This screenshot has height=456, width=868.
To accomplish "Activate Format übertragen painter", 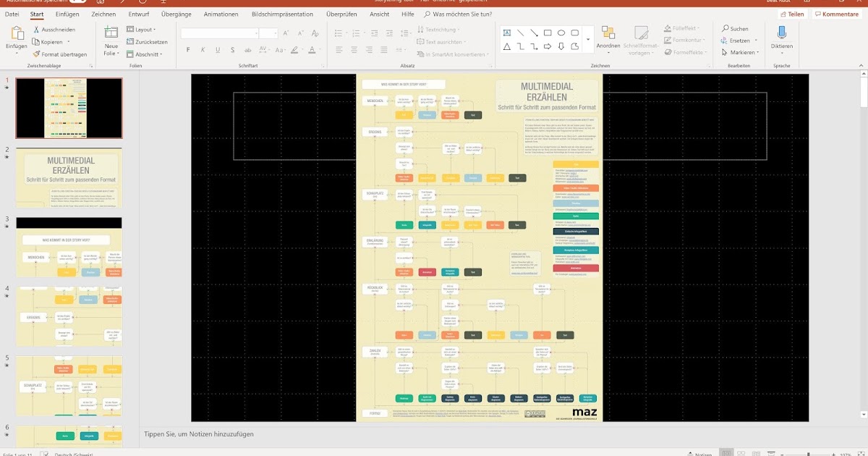I will 59,54.
